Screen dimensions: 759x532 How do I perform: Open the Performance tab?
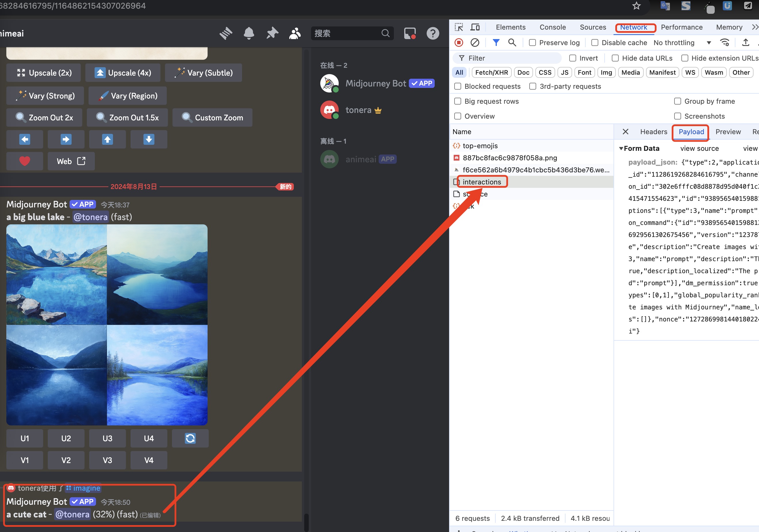pyautogui.click(x=682, y=27)
